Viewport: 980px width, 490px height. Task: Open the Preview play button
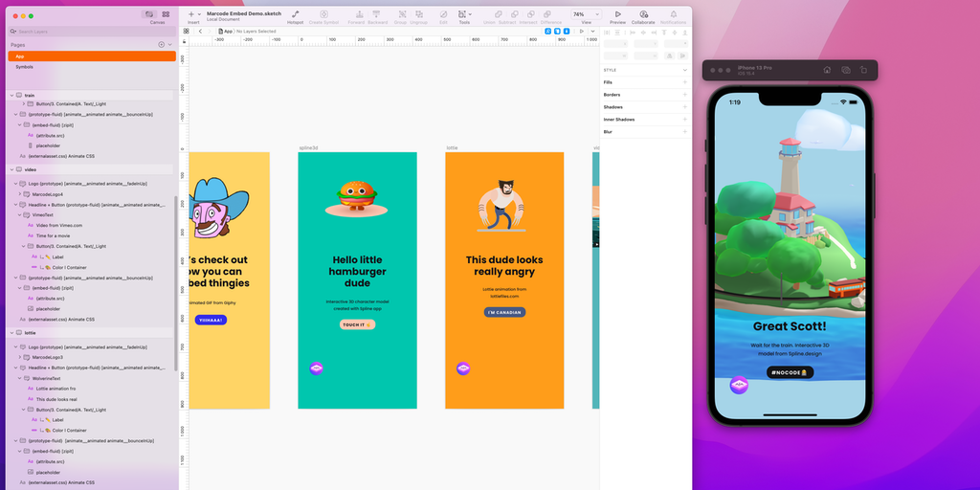pos(617,14)
